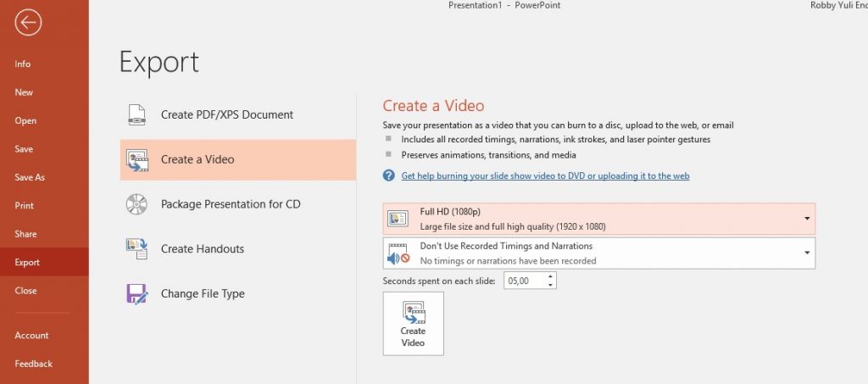Image resolution: width=868 pixels, height=384 pixels.
Task: Click 'Large file size and full high quality' text
Action: pos(513,226)
